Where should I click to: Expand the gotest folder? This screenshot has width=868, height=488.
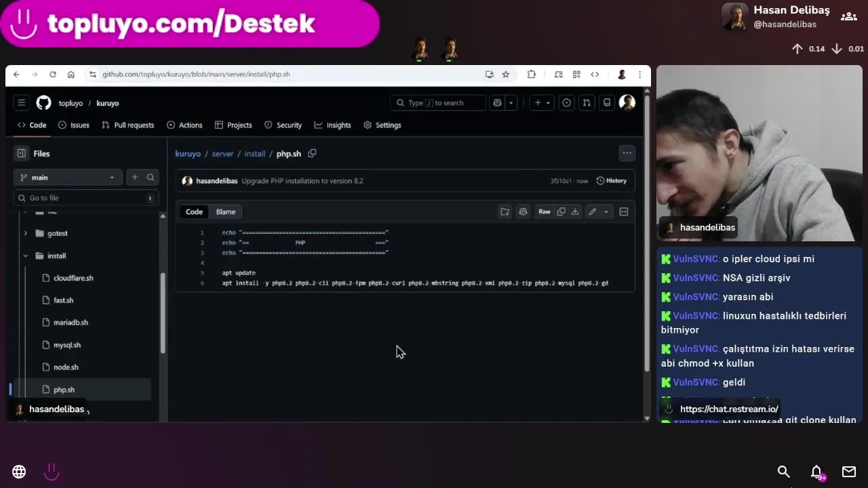pyautogui.click(x=26, y=233)
